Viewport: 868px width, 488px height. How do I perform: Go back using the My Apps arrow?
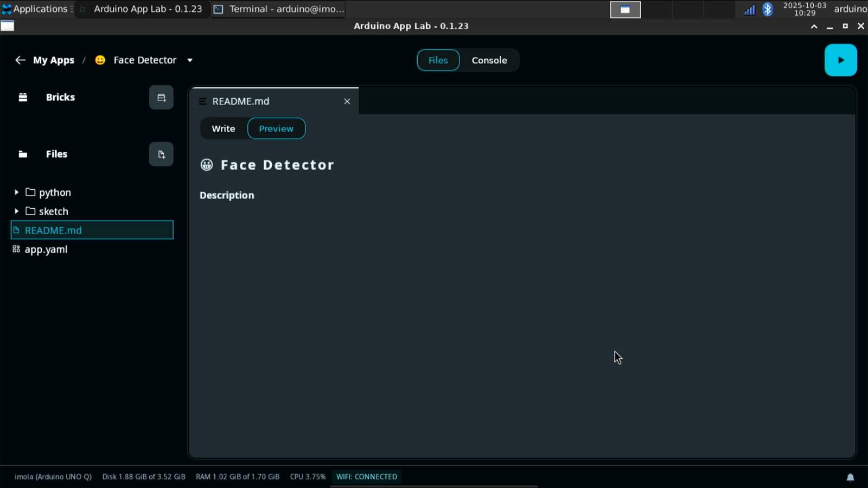[x=20, y=60]
